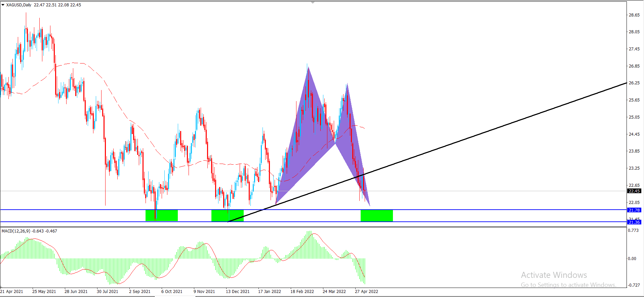Viewport: 644px width, 297px height.
Task: Click the 27 Apr 2022 date label
Action: (366, 291)
